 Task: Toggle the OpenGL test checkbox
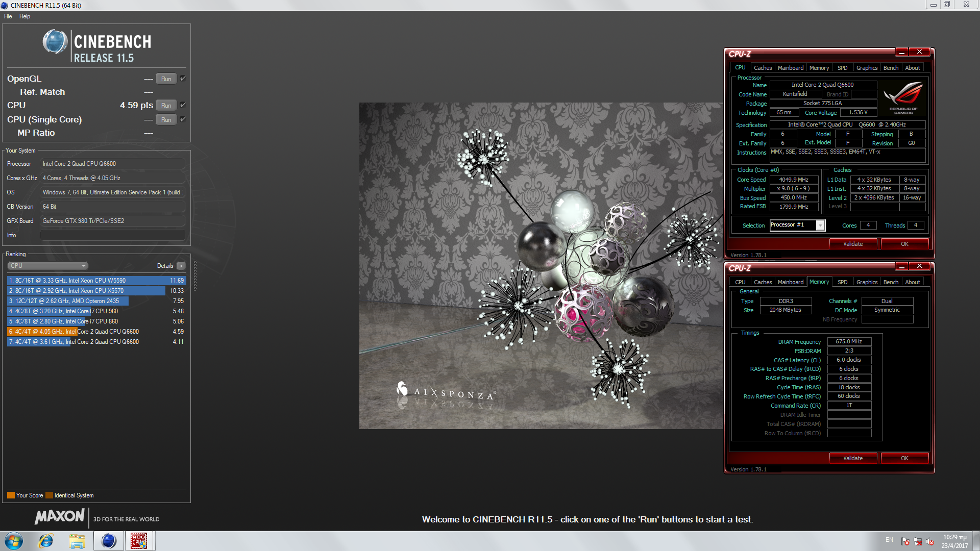coord(183,78)
